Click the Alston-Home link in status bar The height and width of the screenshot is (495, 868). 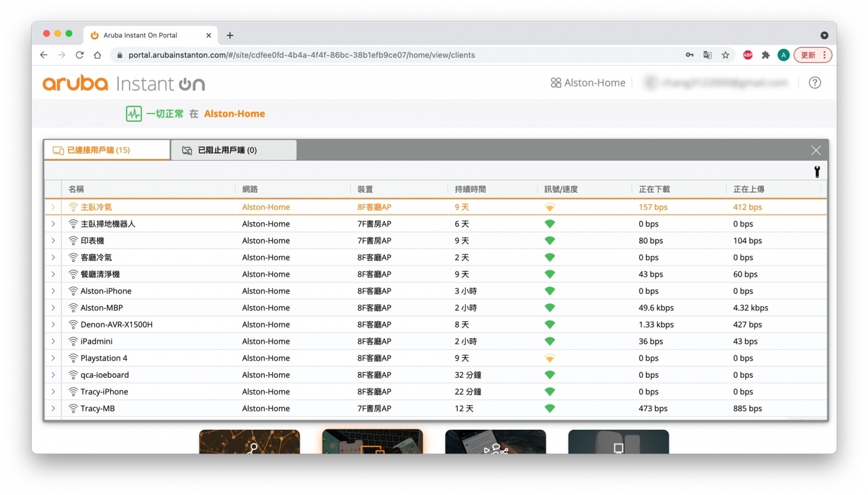click(x=234, y=114)
